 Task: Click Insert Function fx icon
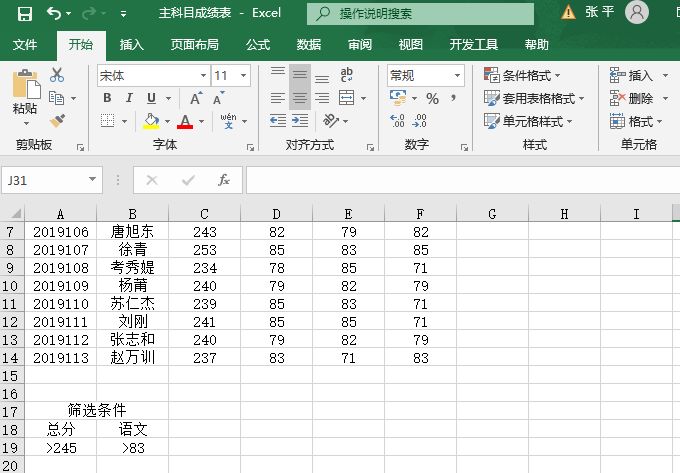[x=224, y=180]
